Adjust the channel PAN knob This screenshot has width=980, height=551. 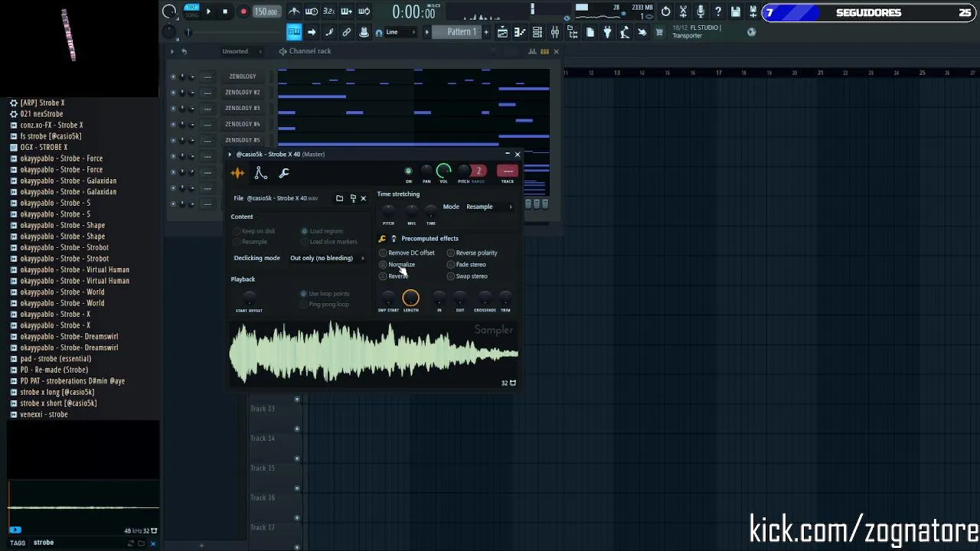pos(426,171)
